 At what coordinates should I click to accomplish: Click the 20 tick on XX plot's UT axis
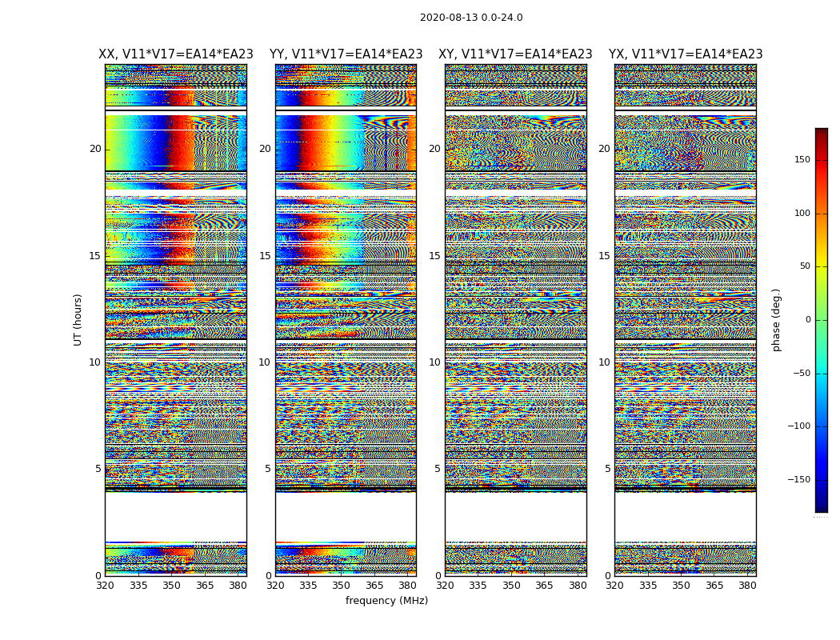95,149
